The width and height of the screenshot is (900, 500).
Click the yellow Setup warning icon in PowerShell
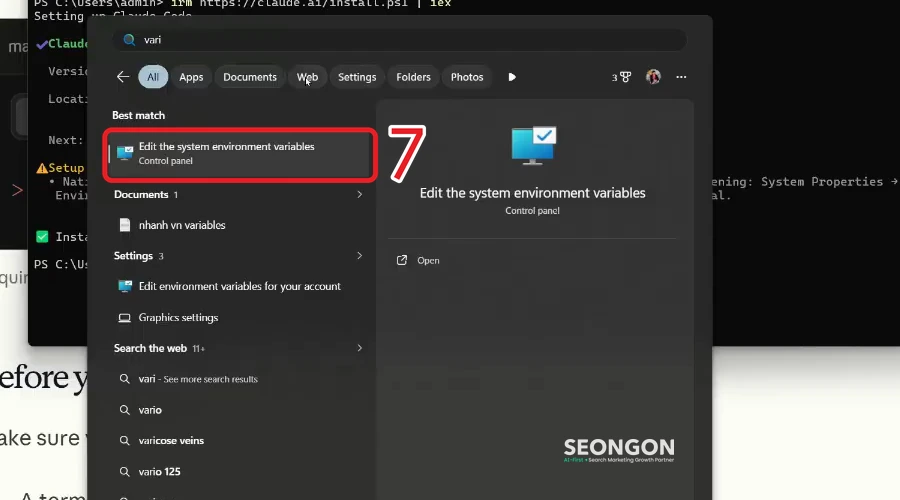42,168
